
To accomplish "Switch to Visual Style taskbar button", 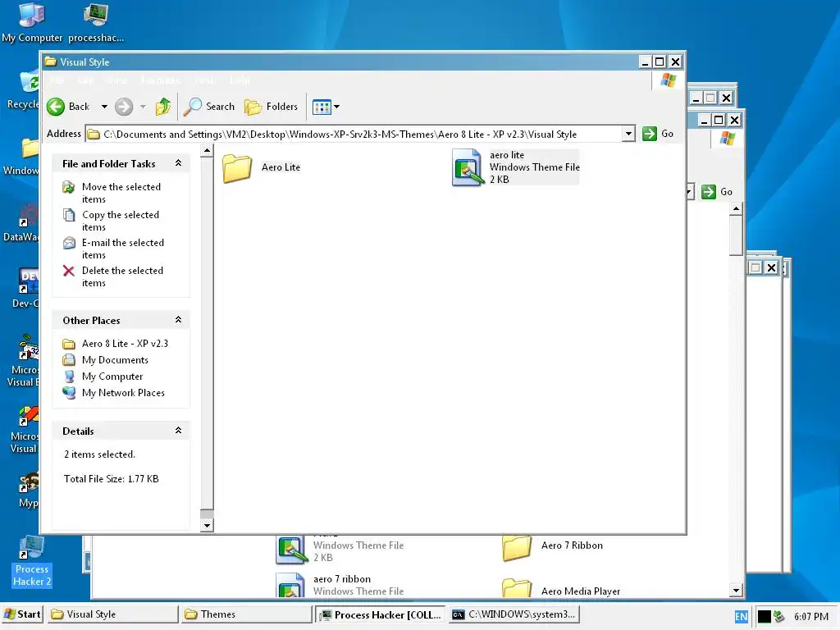I will 112,614.
